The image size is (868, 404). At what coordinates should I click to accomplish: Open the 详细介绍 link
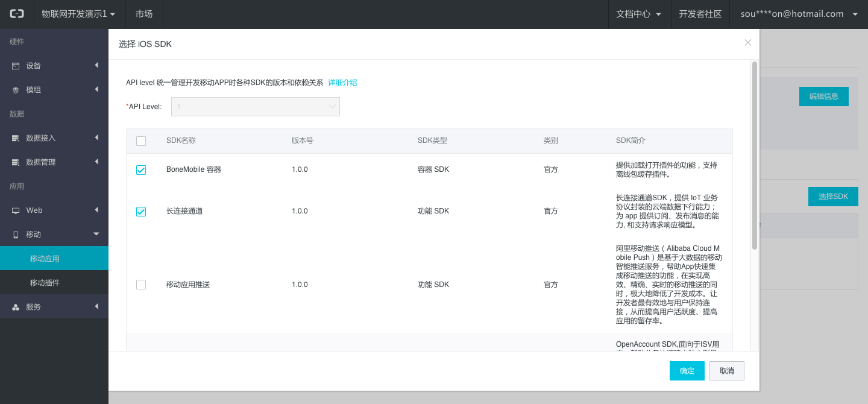point(342,83)
